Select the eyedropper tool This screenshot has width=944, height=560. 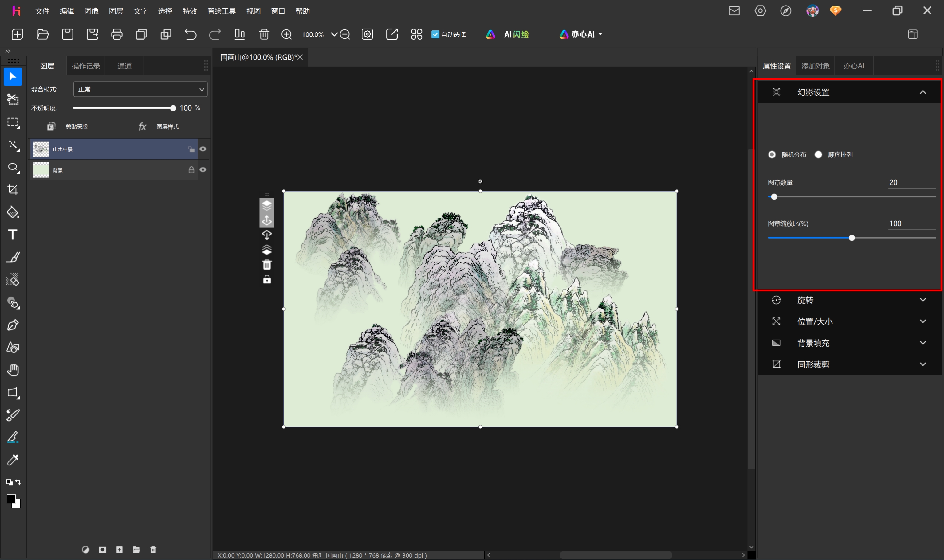pos(13,460)
